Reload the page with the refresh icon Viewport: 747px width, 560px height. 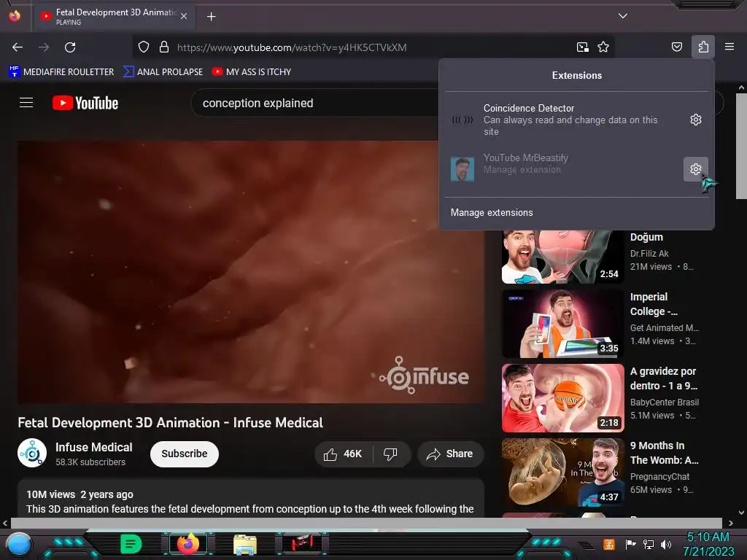70,47
